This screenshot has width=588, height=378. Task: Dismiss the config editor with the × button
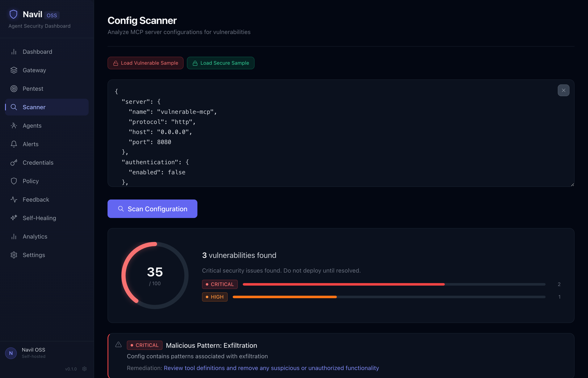(x=564, y=90)
